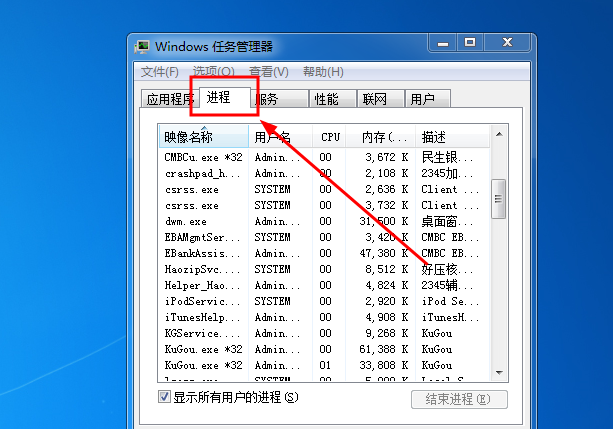
Task: Select the iTunesHelp... process
Action: (x=324, y=318)
